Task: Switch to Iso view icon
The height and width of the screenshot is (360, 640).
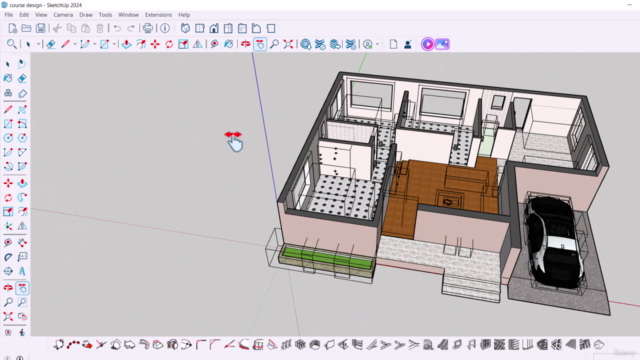Action: [185, 28]
